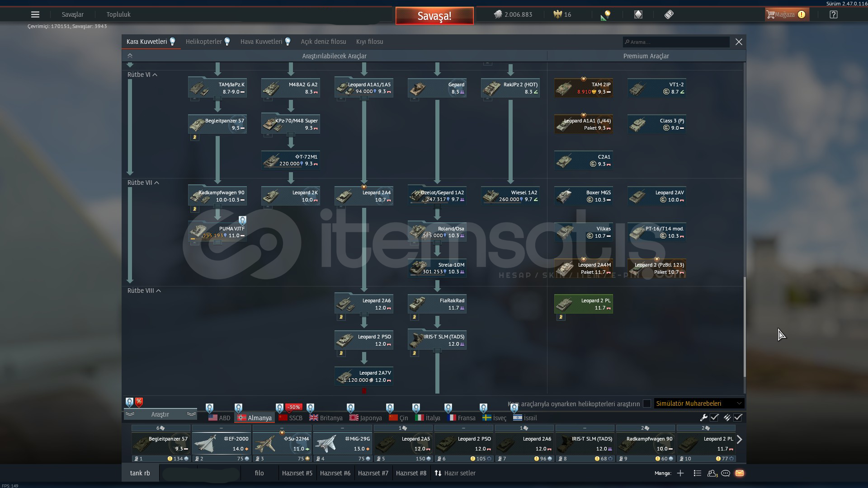Select the TAM 2IP premium vehicle
The width and height of the screenshot is (868, 488).
[x=584, y=88]
